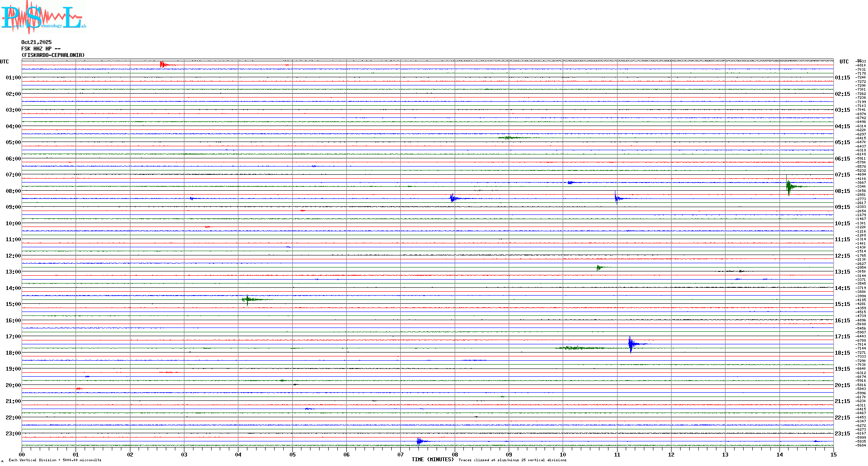
Task: Click the PSL Seismology Lab logo
Action: (43, 17)
